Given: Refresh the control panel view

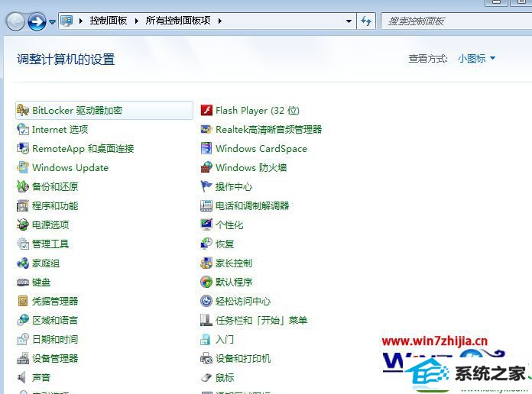Looking at the screenshot, I should (x=366, y=21).
